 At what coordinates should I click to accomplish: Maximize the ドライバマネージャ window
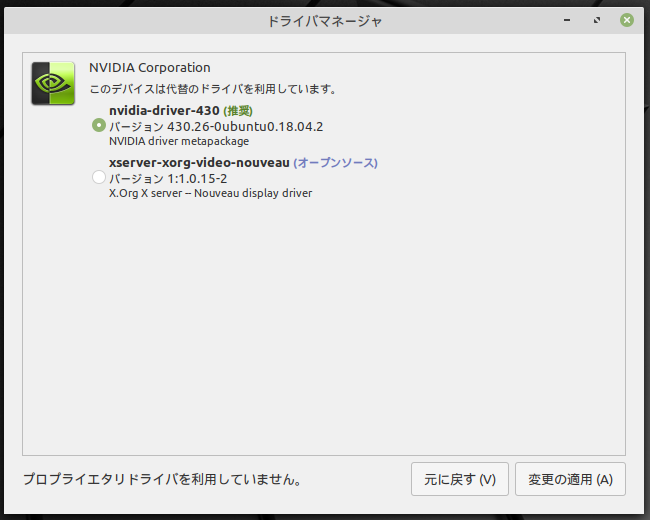coord(597,20)
